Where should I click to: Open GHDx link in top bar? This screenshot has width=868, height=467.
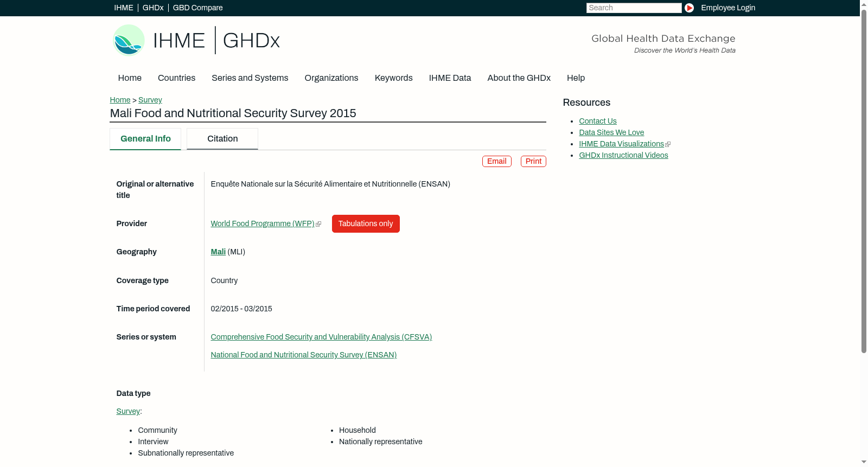tap(153, 8)
